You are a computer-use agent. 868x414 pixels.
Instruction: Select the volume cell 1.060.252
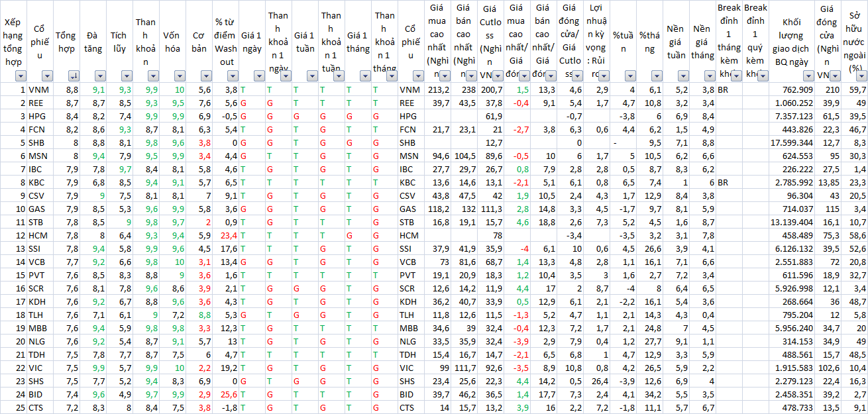[792, 103]
